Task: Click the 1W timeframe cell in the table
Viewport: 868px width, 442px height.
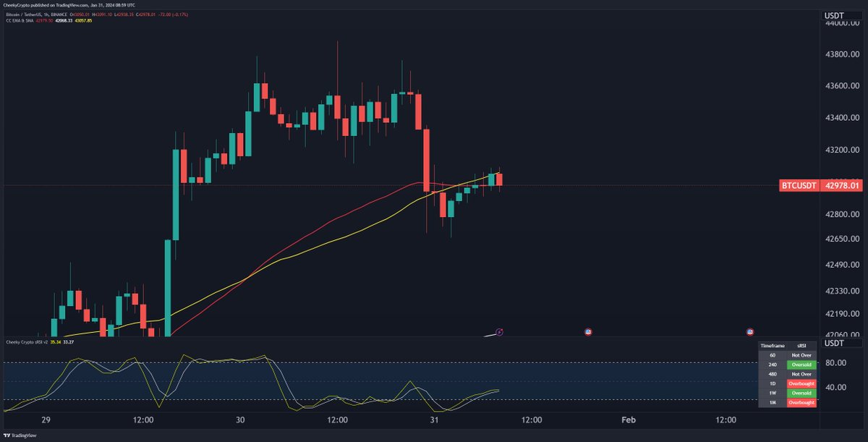Action: (x=773, y=393)
